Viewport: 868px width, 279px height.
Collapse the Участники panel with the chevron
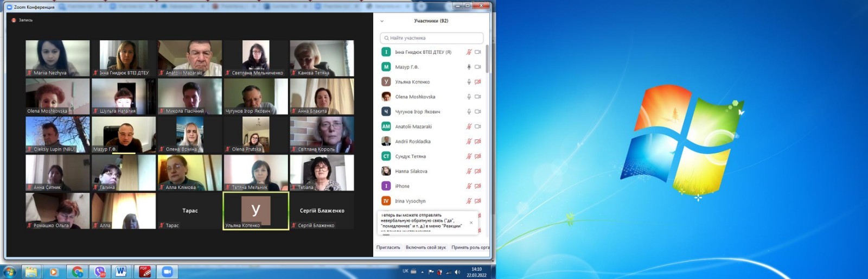click(x=382, y=21)
